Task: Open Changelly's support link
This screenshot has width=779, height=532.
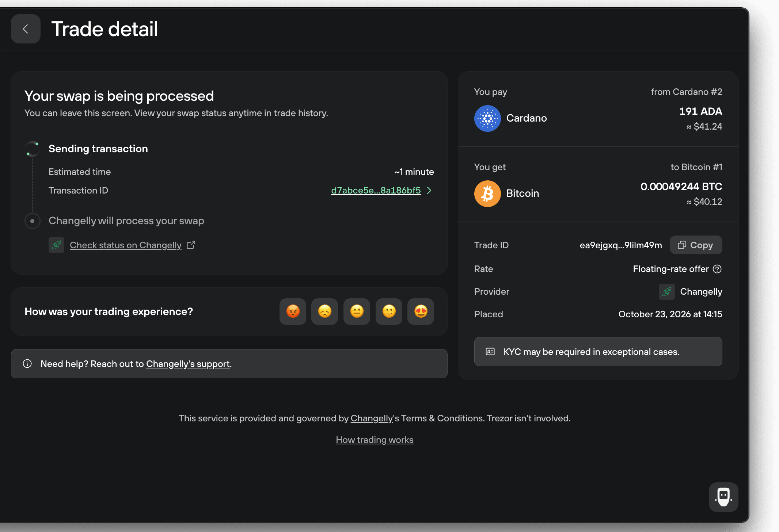Action: 188,364
